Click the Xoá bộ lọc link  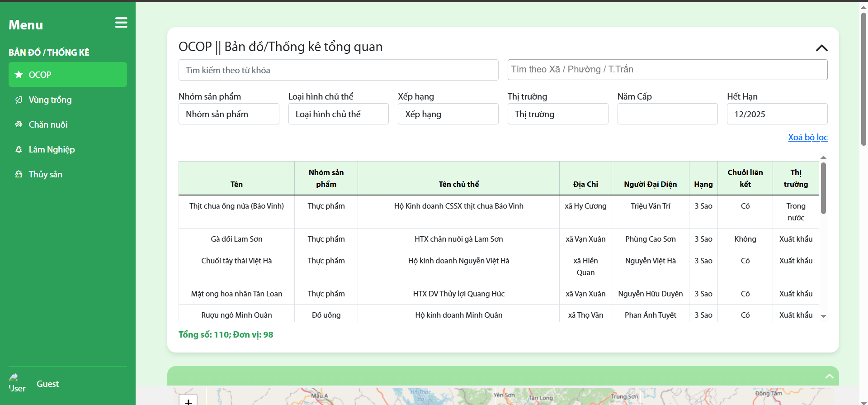(807, 137)
